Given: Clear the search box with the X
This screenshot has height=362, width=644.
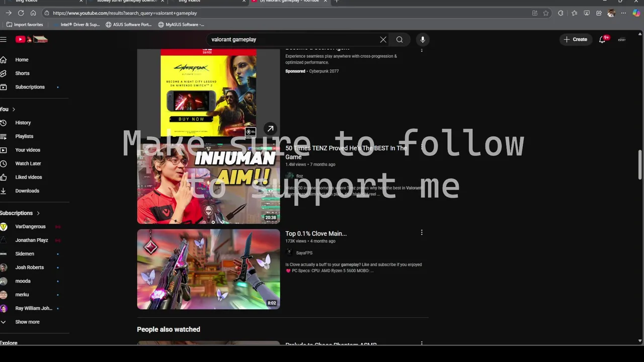Looking at the screenshot, I should point(383,39).
